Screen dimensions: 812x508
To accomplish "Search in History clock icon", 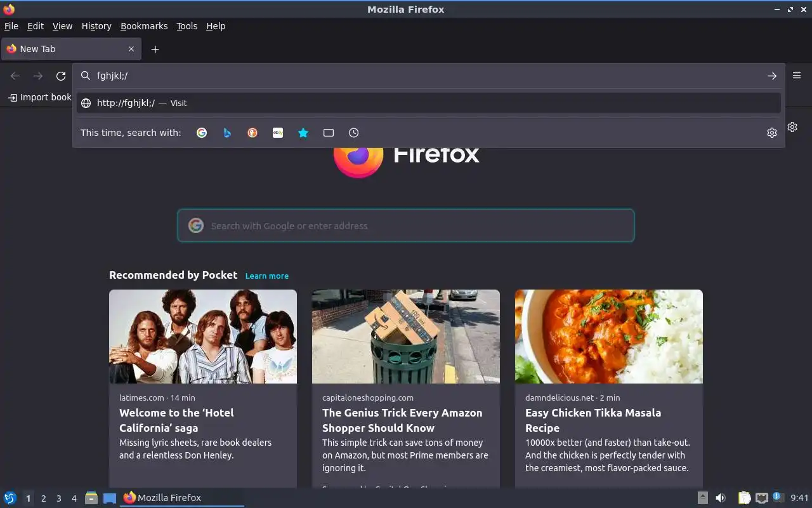I will [354, 133].
